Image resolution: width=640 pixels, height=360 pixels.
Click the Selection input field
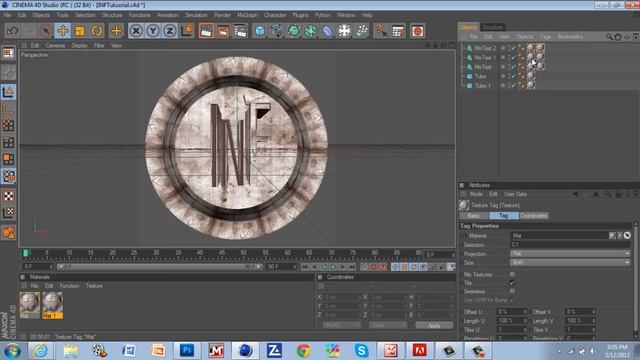point(570,244)
